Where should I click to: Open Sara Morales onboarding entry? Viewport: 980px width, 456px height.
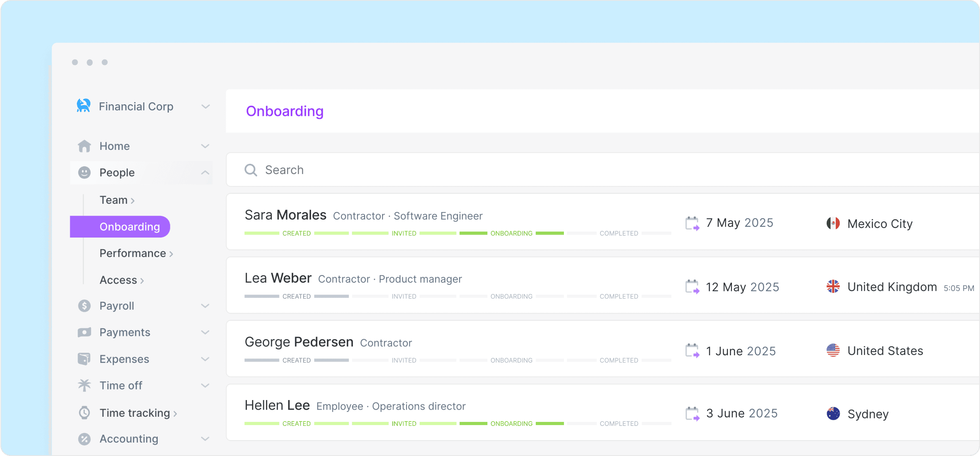(x=285, y=215)
